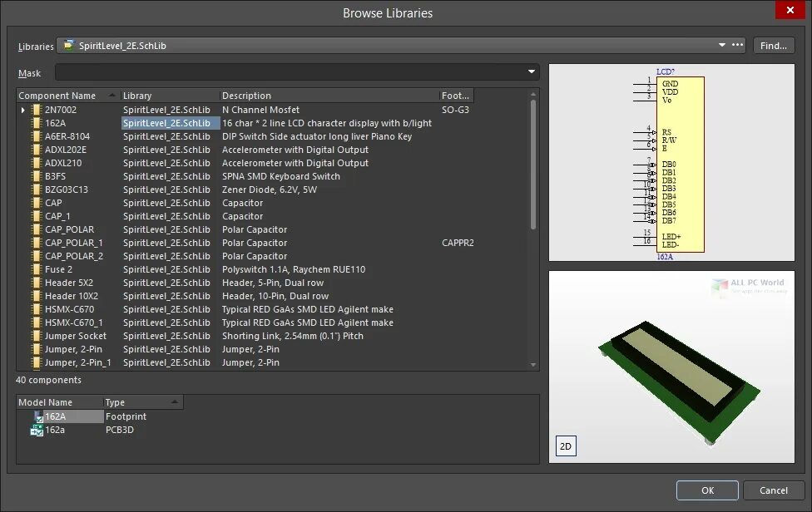This screenshot has height=512, width=812.
Task: Open the Libraries dropdown list
Action: click(720, 46)
